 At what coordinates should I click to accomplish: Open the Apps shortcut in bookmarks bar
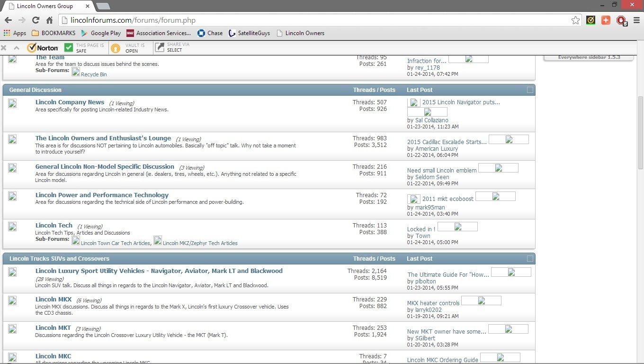pos(15,33)
